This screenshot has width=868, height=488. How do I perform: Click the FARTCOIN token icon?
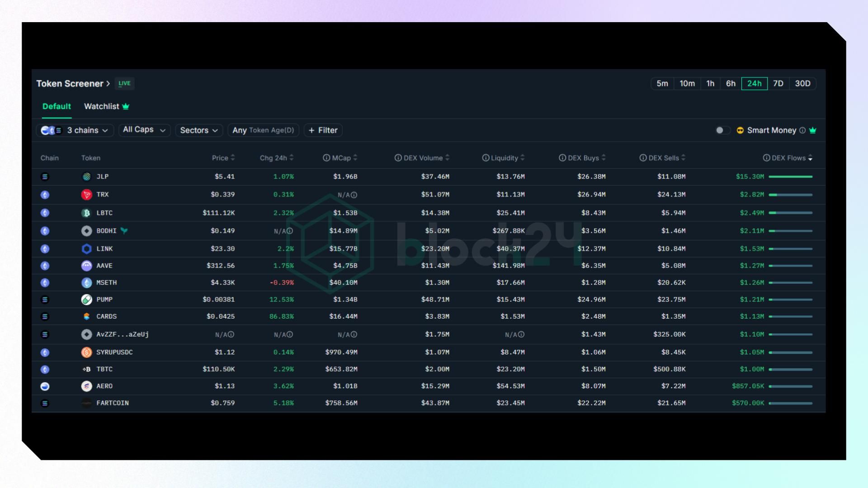point(86,403)
